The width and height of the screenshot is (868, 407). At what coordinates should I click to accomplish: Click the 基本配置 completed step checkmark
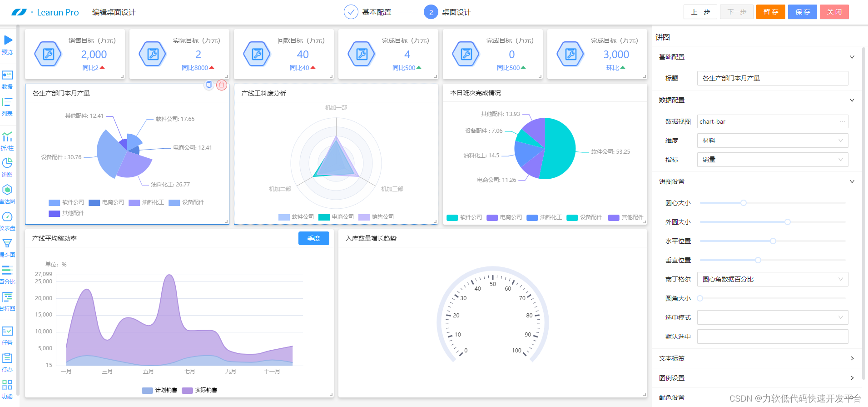351,12
